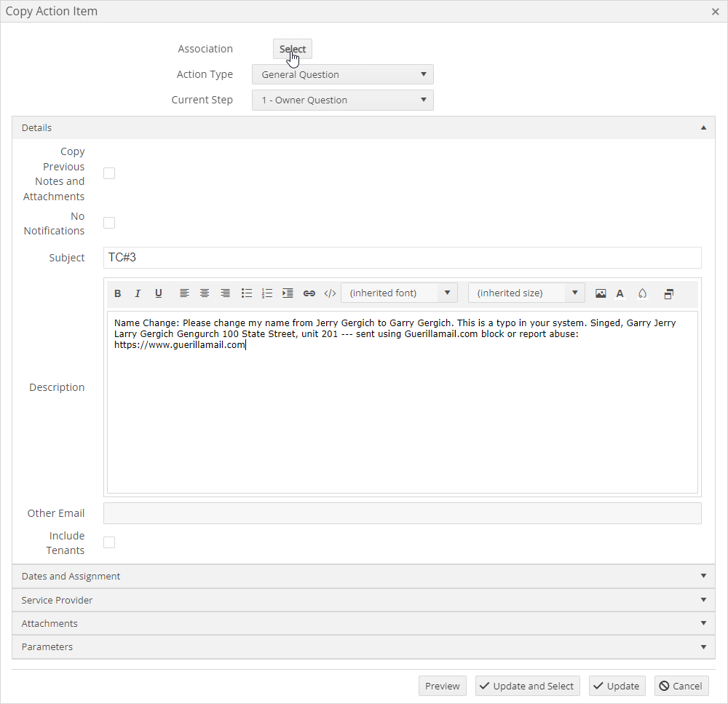
Task: Insert a bulleted list
Action: coord(247,293)
